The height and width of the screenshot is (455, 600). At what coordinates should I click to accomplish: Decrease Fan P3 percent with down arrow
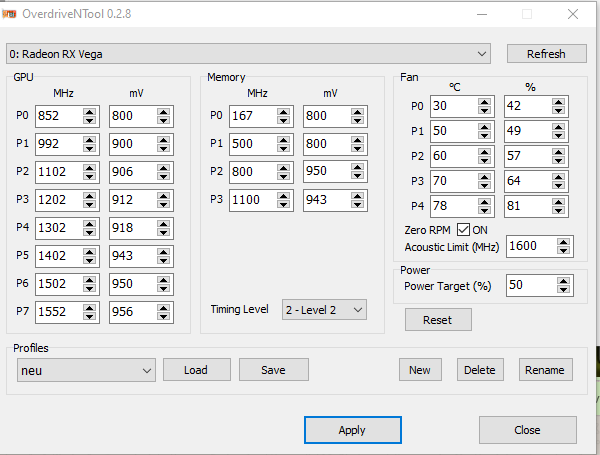click(558, 185)
